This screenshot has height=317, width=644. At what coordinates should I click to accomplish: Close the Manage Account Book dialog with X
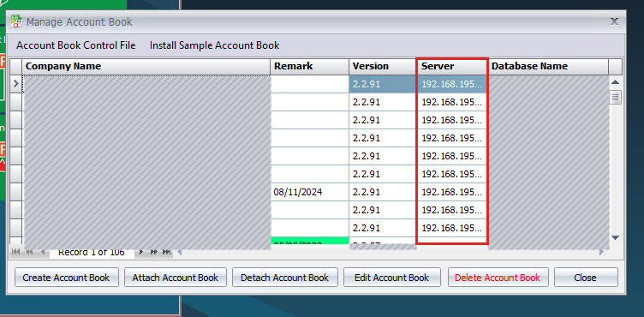click(x=614, y=21)
